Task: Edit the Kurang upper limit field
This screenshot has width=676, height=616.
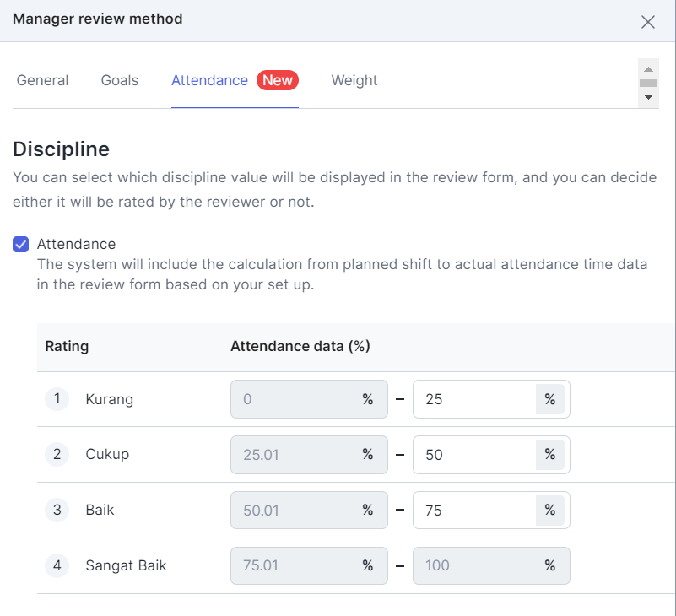Action: 473,399
